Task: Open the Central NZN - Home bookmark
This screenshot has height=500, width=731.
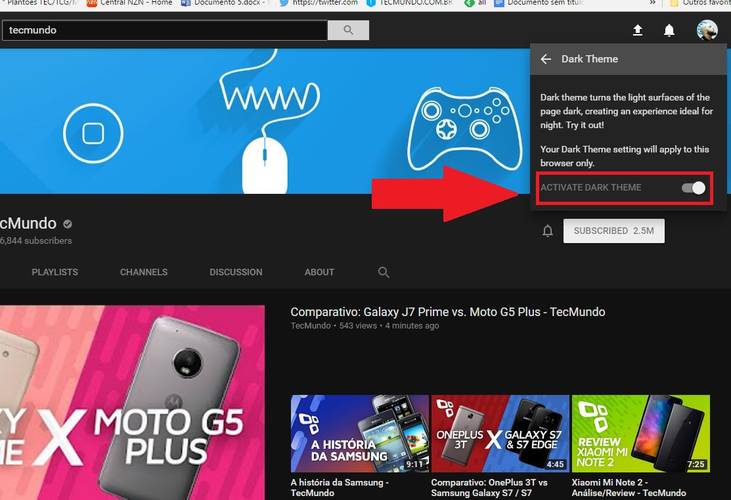Action: pos(130,3)
